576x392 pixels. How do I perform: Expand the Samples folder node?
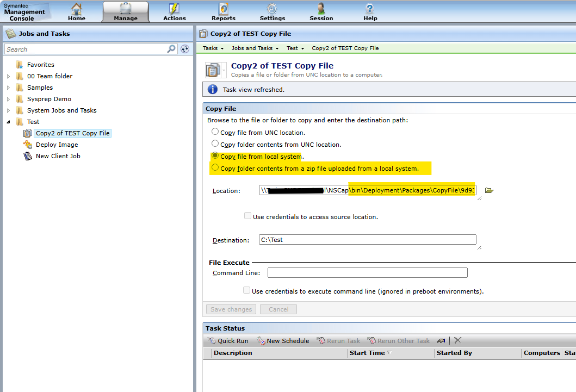click(9, 88)
